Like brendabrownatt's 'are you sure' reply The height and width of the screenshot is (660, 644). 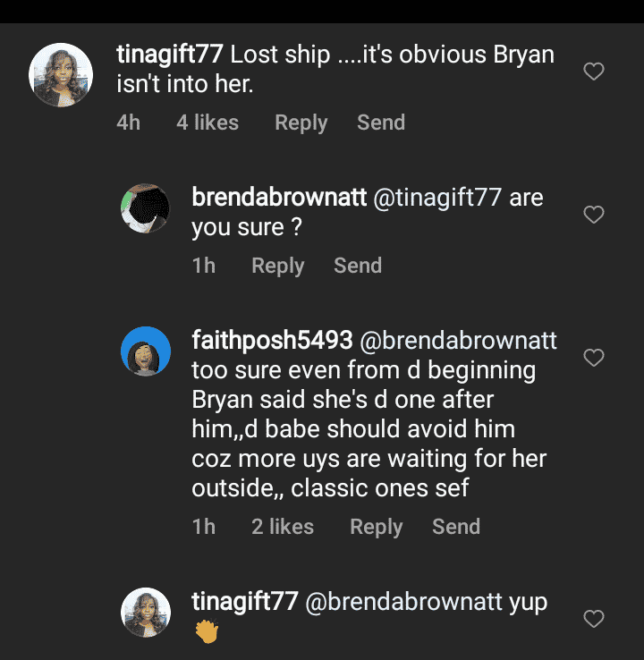pyautogui.click(x=594, y=215)
